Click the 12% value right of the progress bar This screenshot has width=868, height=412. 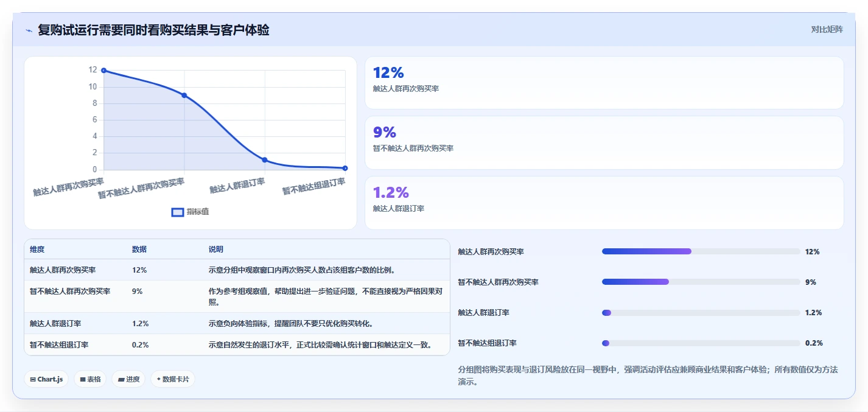click(813, 252)
